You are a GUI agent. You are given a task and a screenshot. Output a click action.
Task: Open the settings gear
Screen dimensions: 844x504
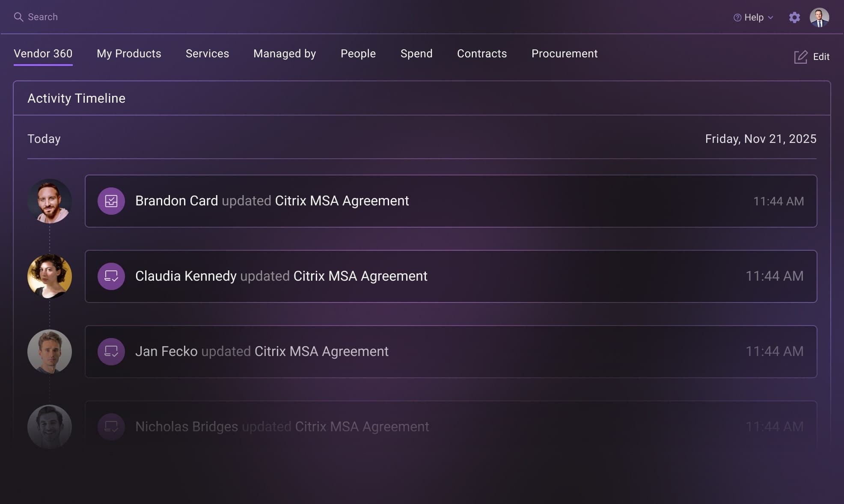[794, 18]
